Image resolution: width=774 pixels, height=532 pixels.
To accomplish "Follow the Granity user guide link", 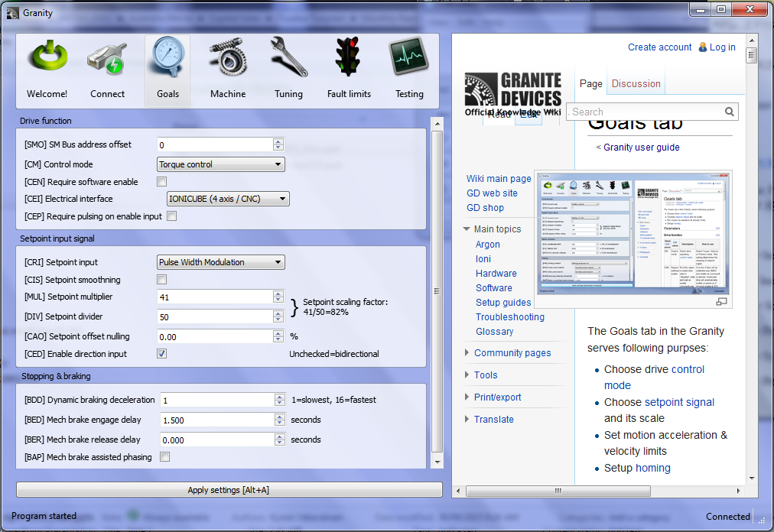I will (x=641, y=147).
